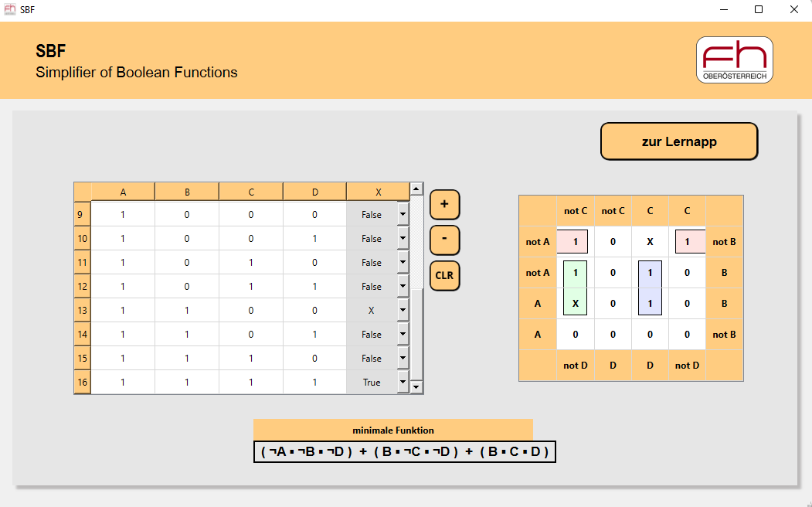Click the SBF icon in the title bar
This screenshot has width=812, height=507.
pos(9,10)
